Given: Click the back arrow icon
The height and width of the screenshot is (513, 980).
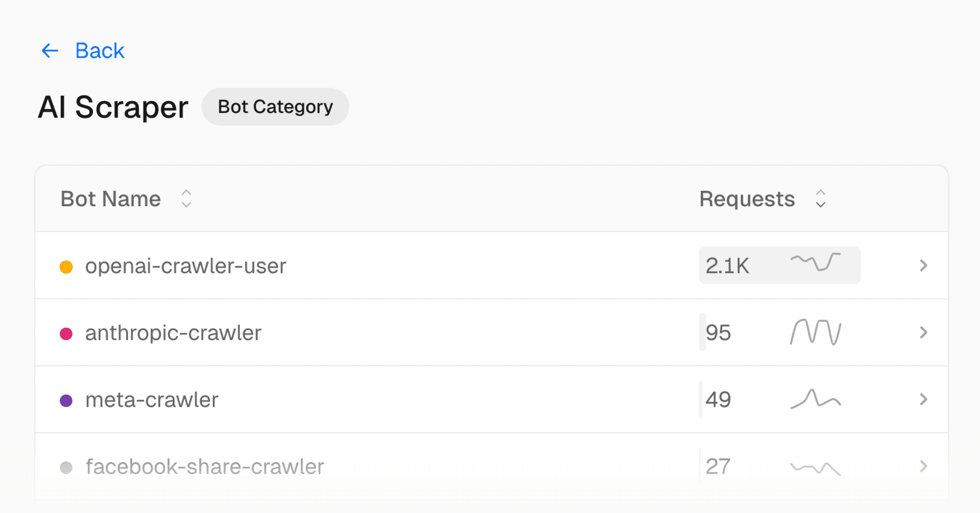Looking at the screenshot, I should pos(50,51).
